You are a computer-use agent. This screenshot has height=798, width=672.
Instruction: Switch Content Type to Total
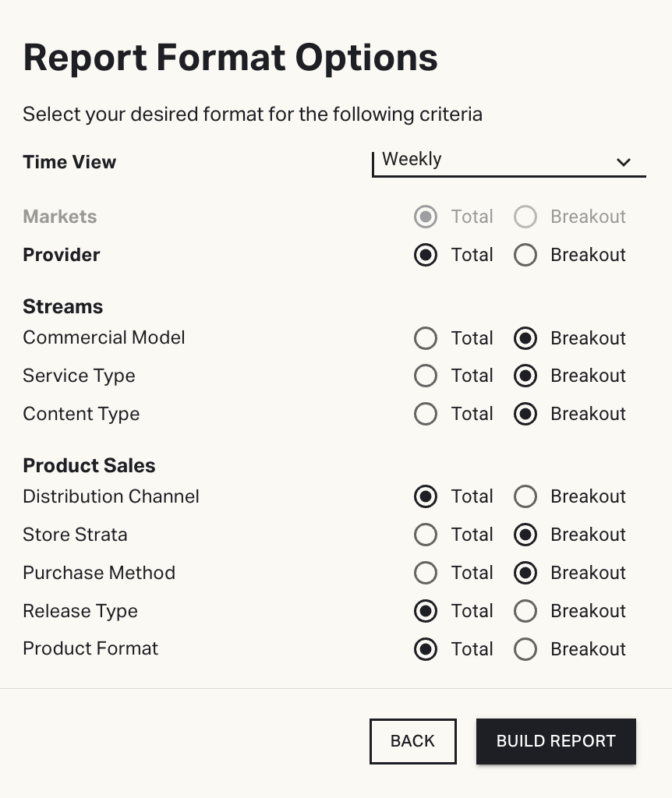[x=426, y=415]
